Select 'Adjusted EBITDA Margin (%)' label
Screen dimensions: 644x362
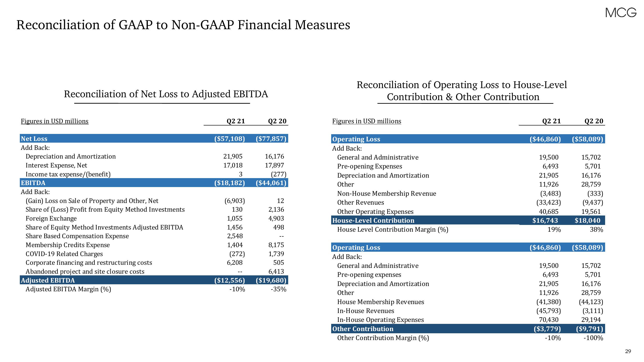pyautogui.click(x=68, y=289)
